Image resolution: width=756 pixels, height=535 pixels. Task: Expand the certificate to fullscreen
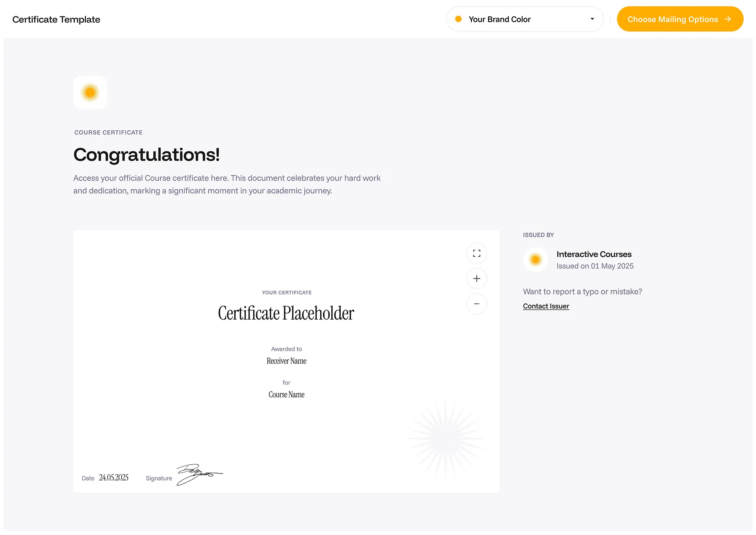477,254
